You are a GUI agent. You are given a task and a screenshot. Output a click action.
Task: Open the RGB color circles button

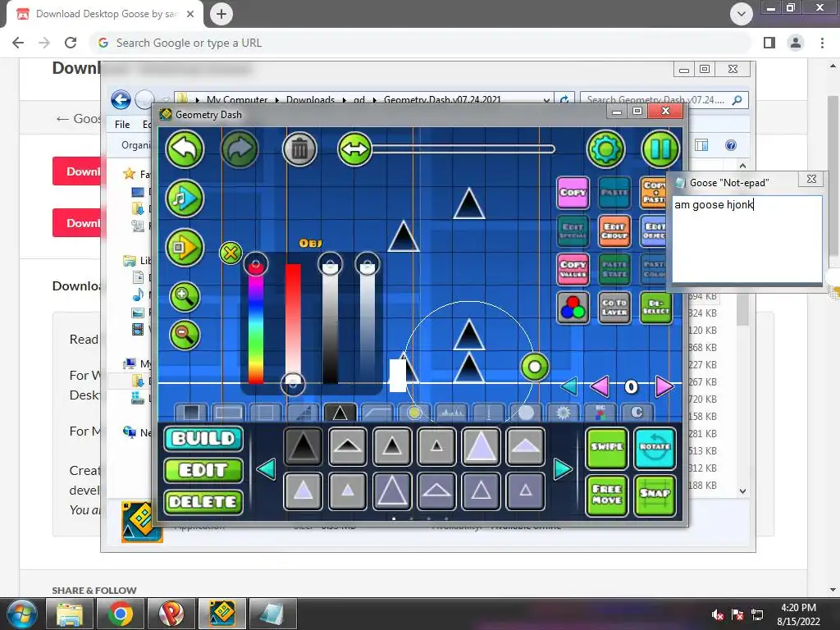573,308
